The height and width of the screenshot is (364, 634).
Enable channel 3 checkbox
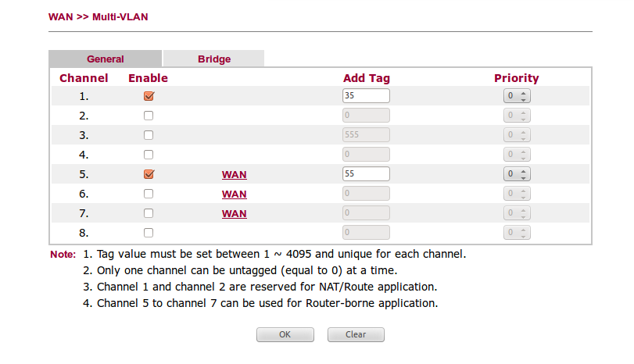click(149, 135)
